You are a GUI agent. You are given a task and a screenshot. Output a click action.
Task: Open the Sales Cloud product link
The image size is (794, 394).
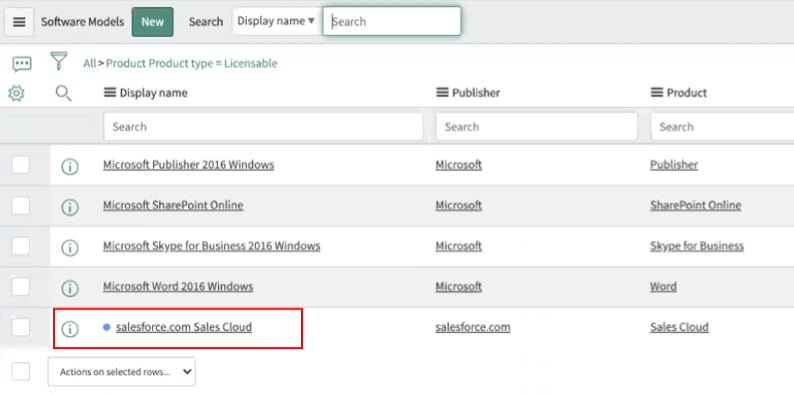tap(679, 327)
